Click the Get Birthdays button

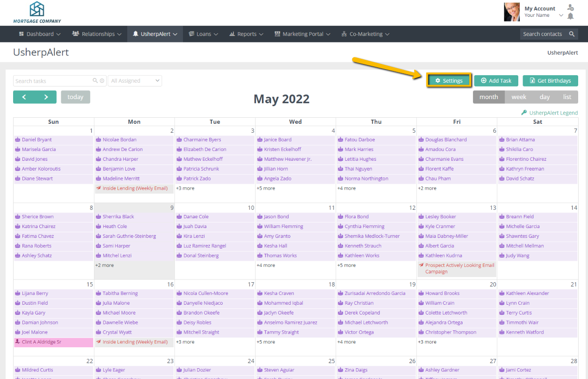[550, 81]
